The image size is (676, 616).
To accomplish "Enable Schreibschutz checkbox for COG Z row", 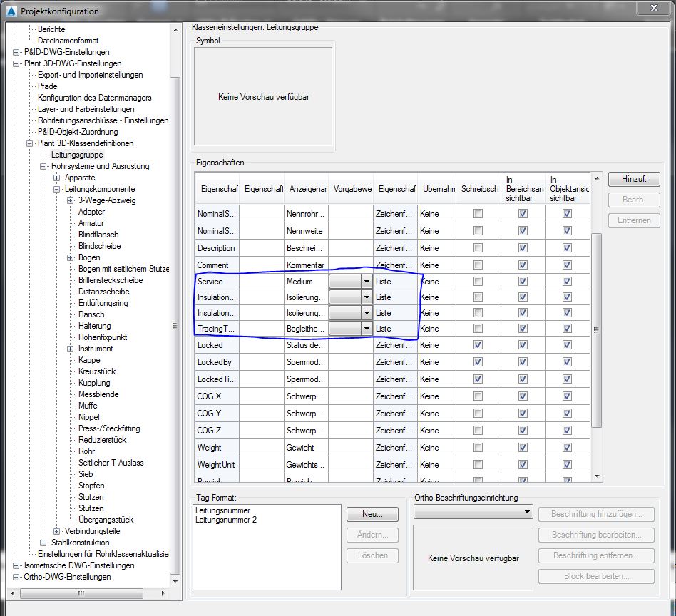I will pos(478,430).
